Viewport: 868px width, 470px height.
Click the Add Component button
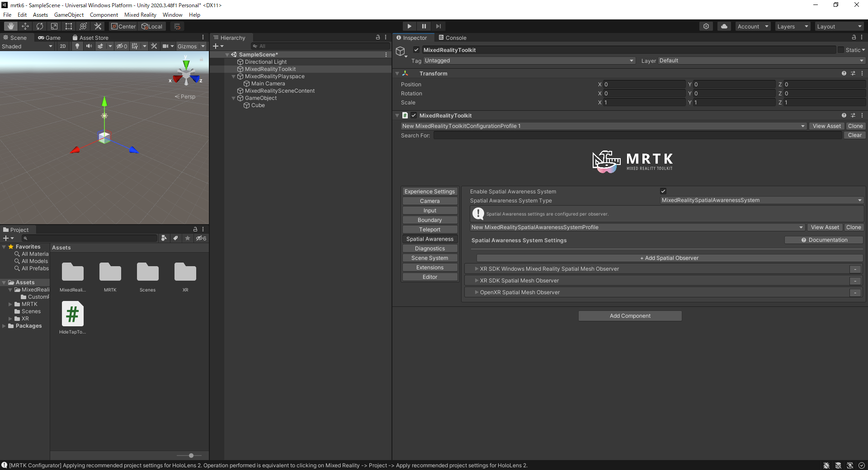coord(630,316)
